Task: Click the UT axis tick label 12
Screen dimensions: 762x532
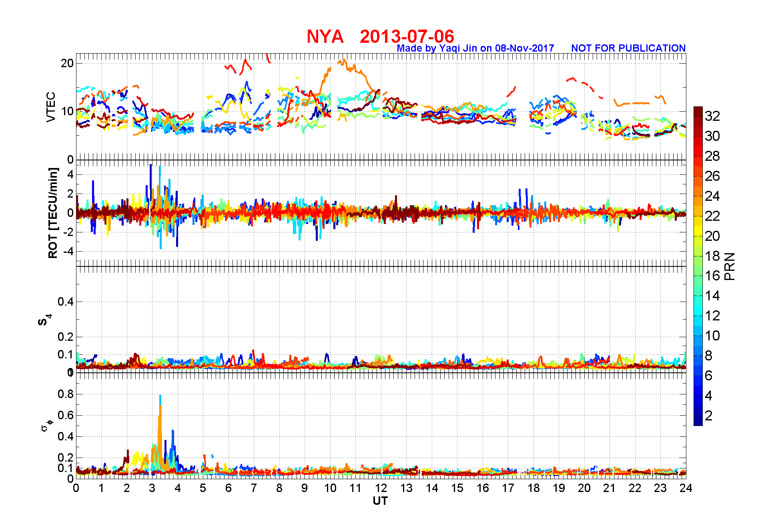Action: [381, 488]
